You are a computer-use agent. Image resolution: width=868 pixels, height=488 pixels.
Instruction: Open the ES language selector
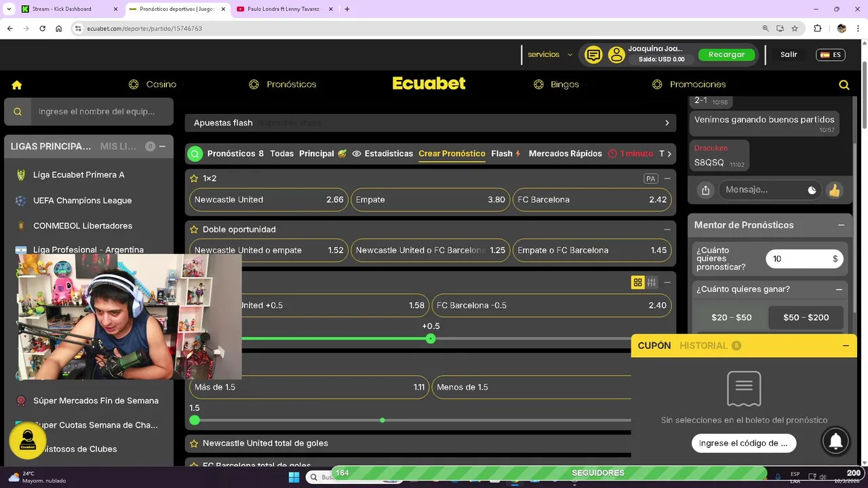coord(831,55)
